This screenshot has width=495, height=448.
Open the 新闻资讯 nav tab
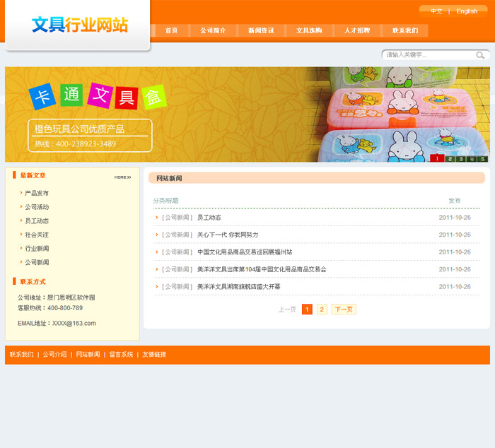[x=261, y=30]
